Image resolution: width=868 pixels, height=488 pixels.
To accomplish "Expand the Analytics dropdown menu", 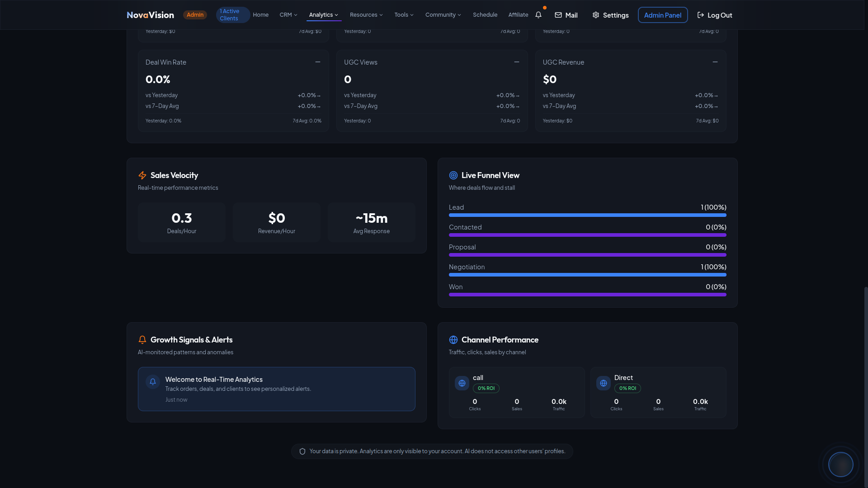I will click(x=323, y=15).
